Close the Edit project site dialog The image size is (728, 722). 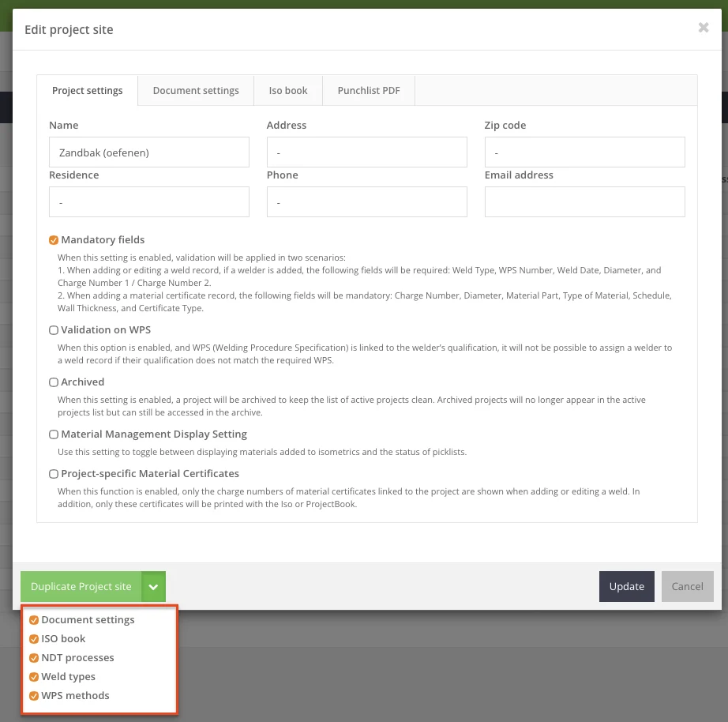point(703,28)
